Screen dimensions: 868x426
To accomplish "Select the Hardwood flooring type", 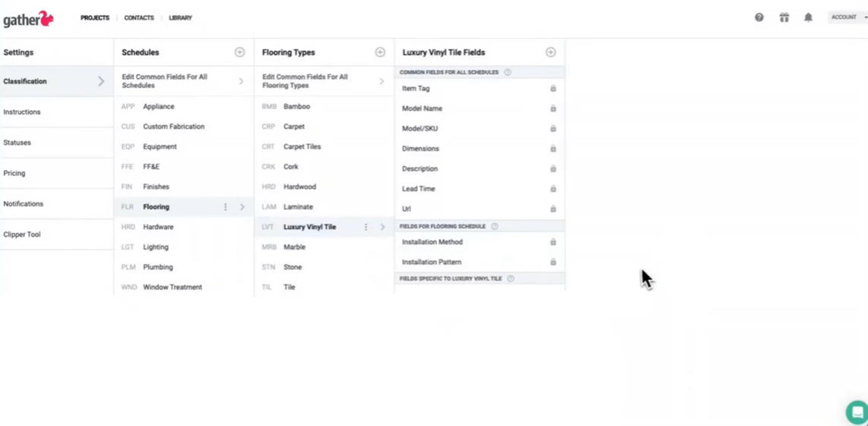I will pyautogui.click(x=325, y=186).
